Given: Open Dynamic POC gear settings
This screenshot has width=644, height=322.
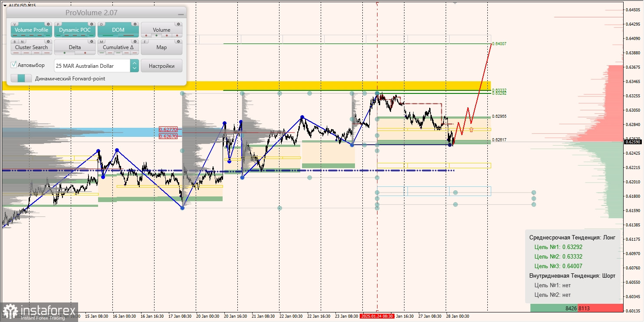Looking at the screenshot, I should click(x=92, y=24).
